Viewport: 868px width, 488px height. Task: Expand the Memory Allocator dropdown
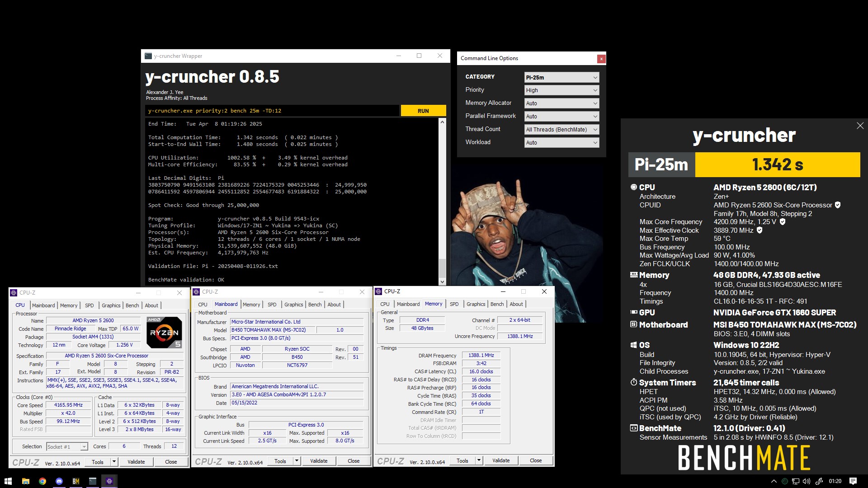pyautogui.click(x=561, y=103)
